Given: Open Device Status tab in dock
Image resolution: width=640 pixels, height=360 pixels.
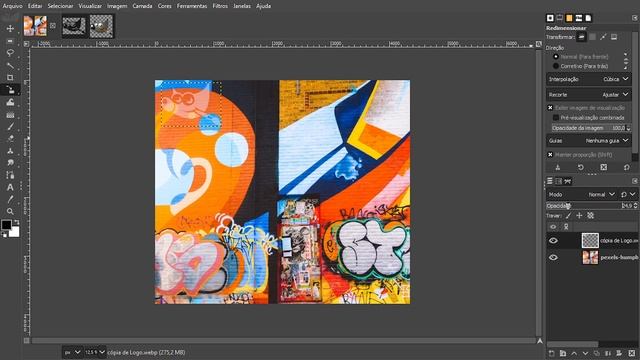Looking at the screenshot, I should (560, 18).
